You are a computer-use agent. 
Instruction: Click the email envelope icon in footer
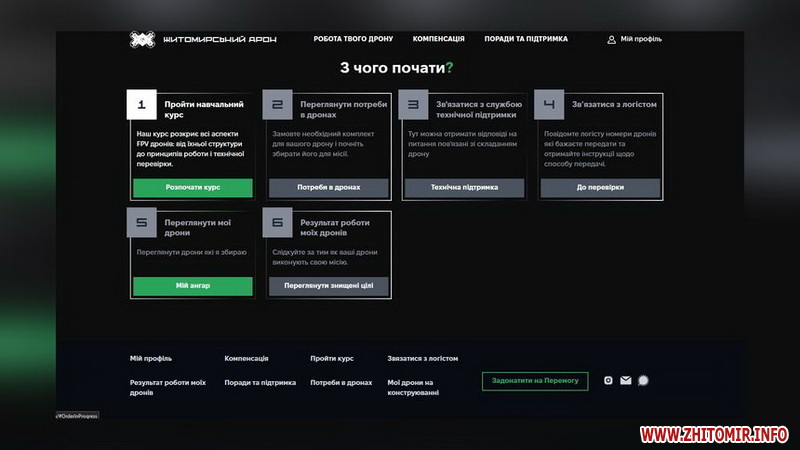click(626, 381)
